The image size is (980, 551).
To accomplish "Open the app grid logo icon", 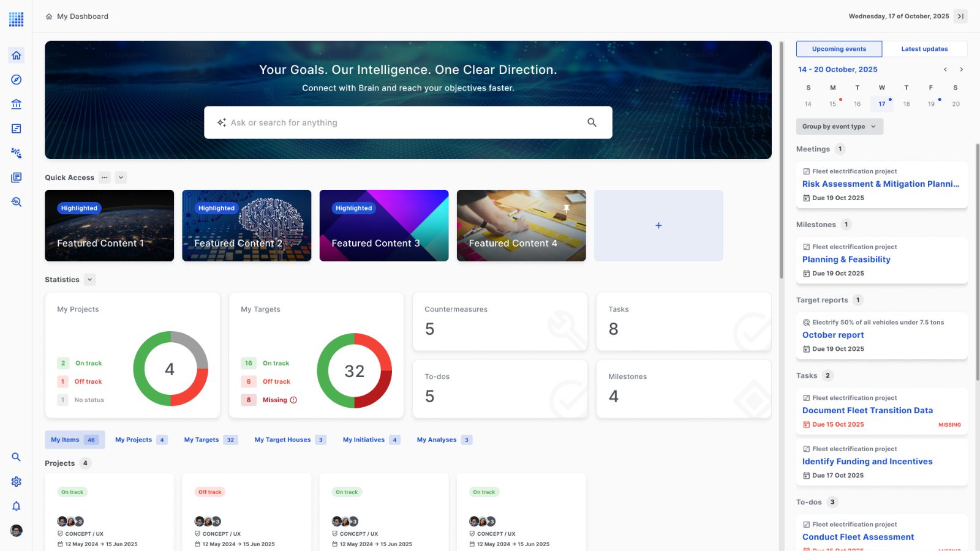I will (x=17, y=19).
